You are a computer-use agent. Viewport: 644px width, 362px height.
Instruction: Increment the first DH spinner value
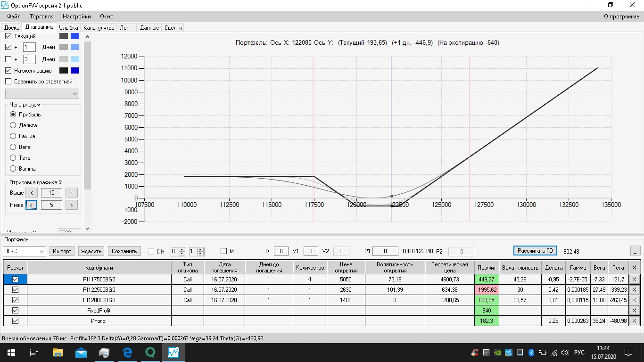182,249
